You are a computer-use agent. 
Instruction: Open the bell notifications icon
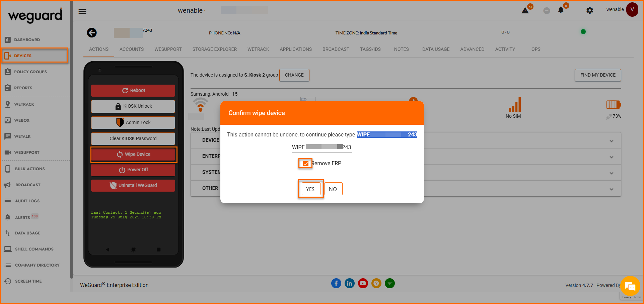pos(561,10)
